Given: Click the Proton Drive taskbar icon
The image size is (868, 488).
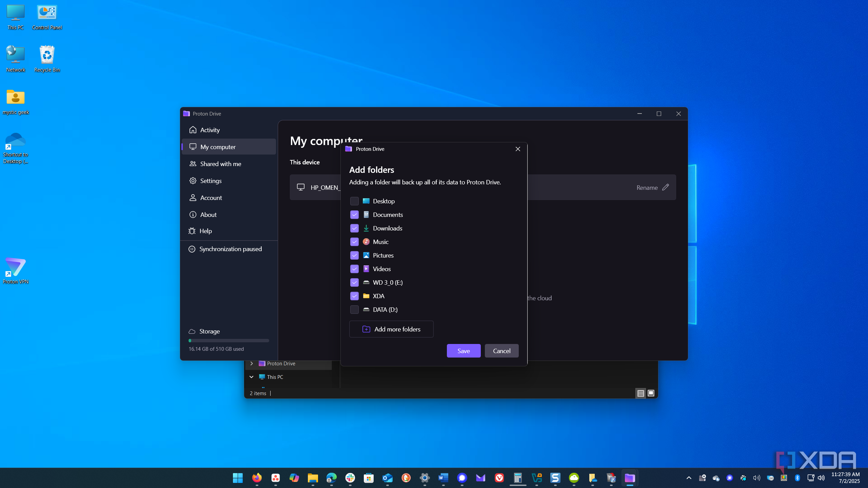Looking at the screenshot, I should point(630,478).
